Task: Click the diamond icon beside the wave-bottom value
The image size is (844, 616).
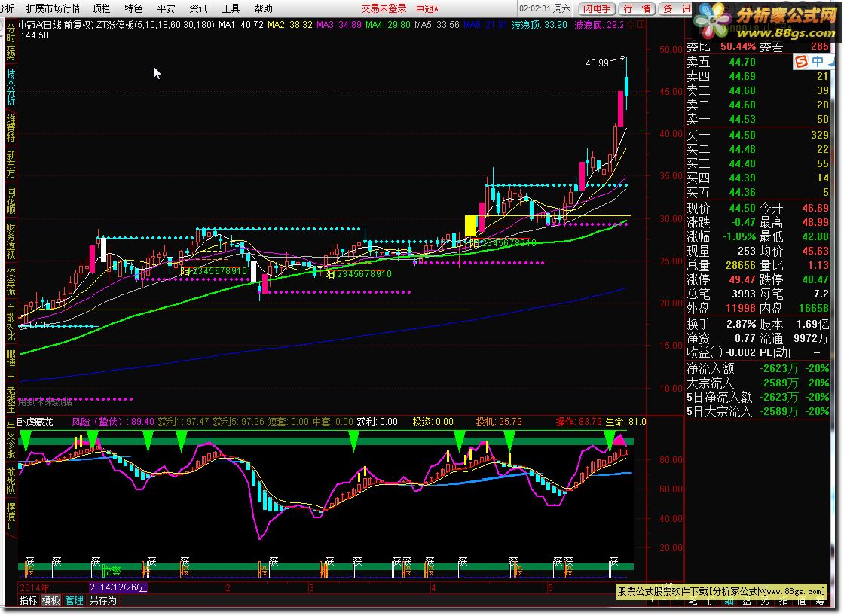Action: [631, 25]
